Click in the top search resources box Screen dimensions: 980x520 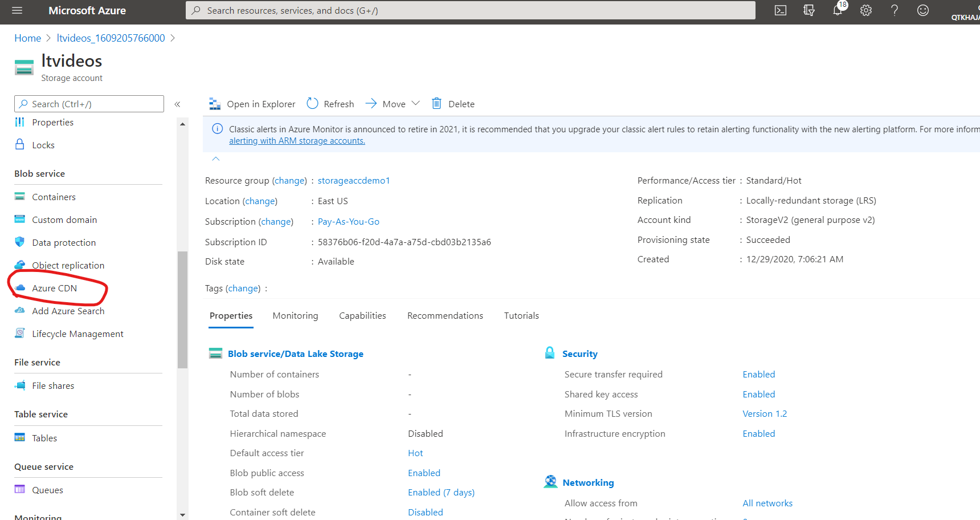click(x=471, y=10)
